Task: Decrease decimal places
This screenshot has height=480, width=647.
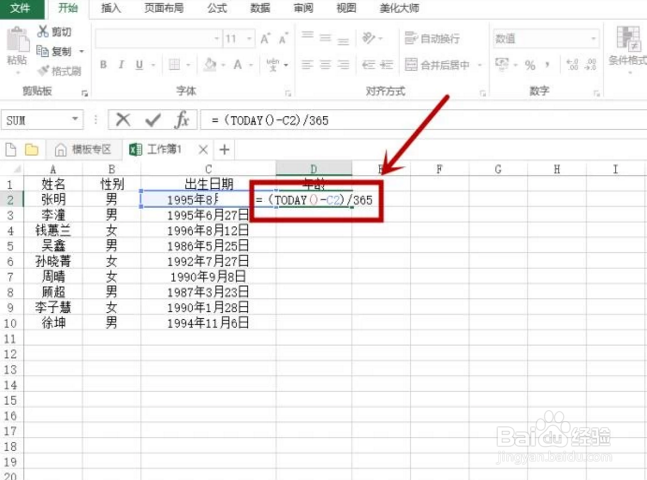Action: click(590, 64)
